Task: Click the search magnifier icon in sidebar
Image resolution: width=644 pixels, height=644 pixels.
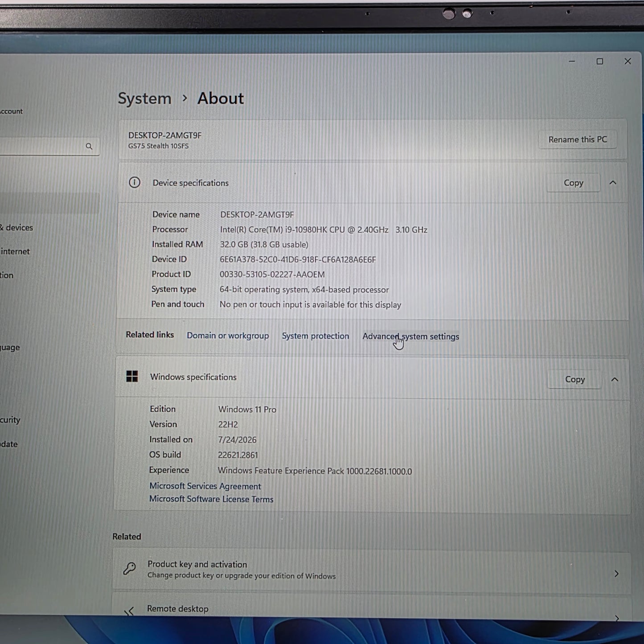Action: (89, 146)
